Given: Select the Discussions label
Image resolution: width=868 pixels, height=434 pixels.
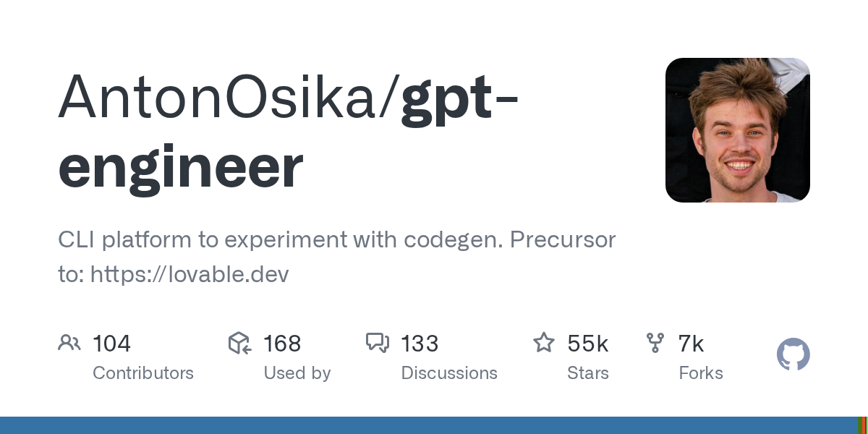Looking at the screenshot, I should pyautogui.click(x=449, y=373).
